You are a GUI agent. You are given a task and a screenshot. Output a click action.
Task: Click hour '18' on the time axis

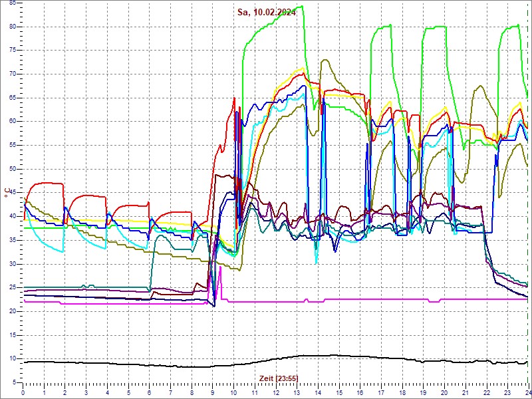pyautogui.click(x=402, y=392)
